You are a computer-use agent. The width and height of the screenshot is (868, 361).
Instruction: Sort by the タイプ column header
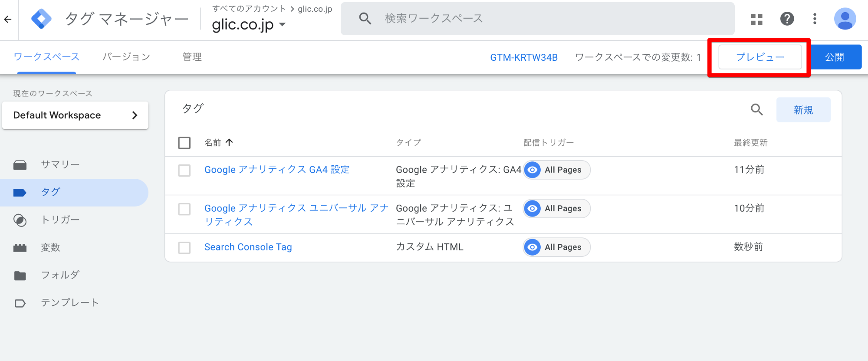[x=408, y=142]
